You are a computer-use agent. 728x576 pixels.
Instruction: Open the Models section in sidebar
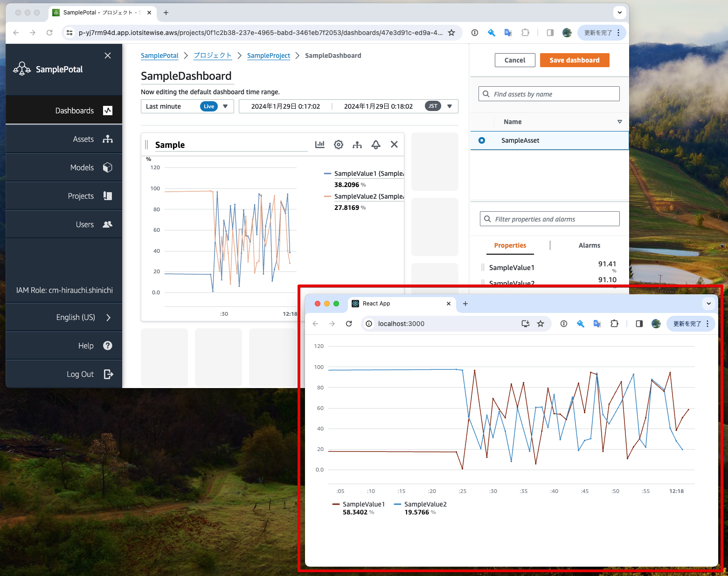(x=82, y=167)
